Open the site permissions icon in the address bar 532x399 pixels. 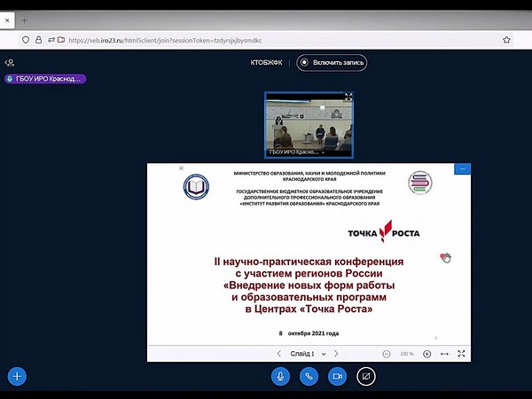pyautogui.click(x=51, y=40)
